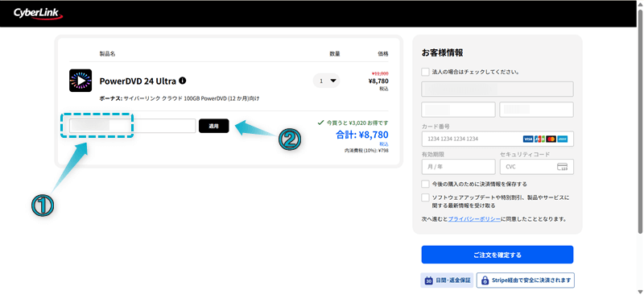The height and width of the screenshot is (295, 644).
Task: Click the お客様情報 heading
Action: tap(442, 52)
